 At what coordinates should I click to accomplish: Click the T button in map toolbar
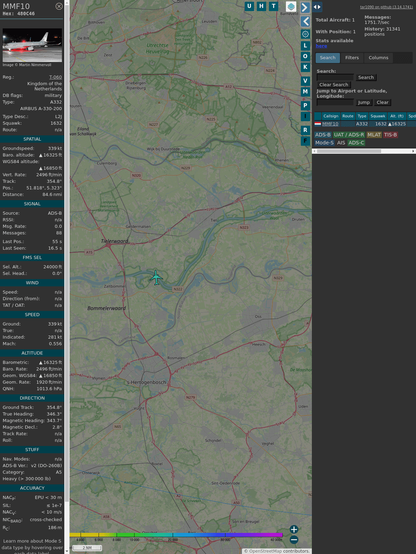click(x=274, y=6)
